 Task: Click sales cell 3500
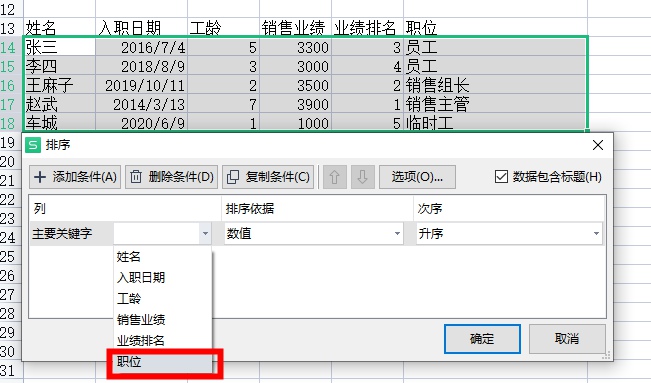(x=296, y=85)
